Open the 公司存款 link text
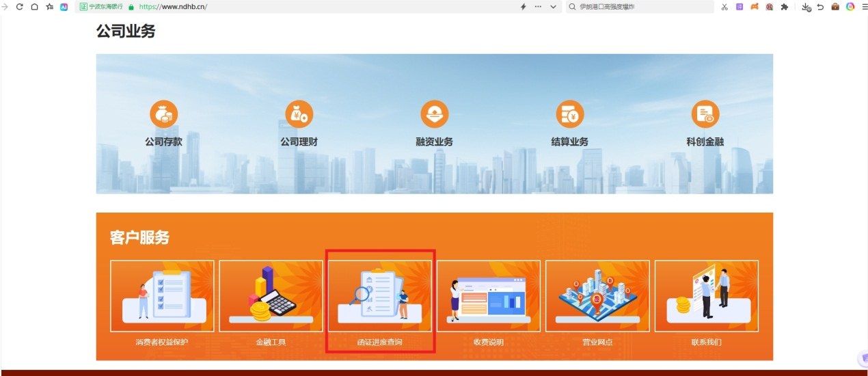This screenshot has height=376, width=868. point(163,142)
